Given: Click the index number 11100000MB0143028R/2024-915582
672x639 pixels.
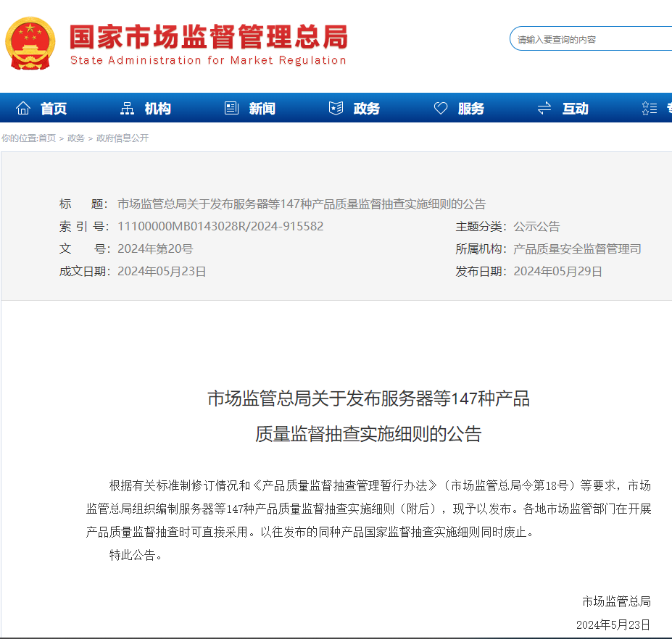Looking at the screenshot, I should [220, 227].
